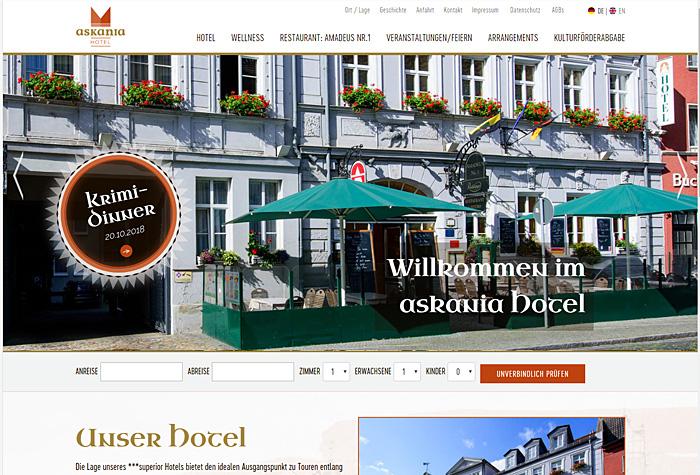Click orange arrow in Krimi-Dinner badge
The width and height of the screenshot is (700, 475).
coord(126,251)
